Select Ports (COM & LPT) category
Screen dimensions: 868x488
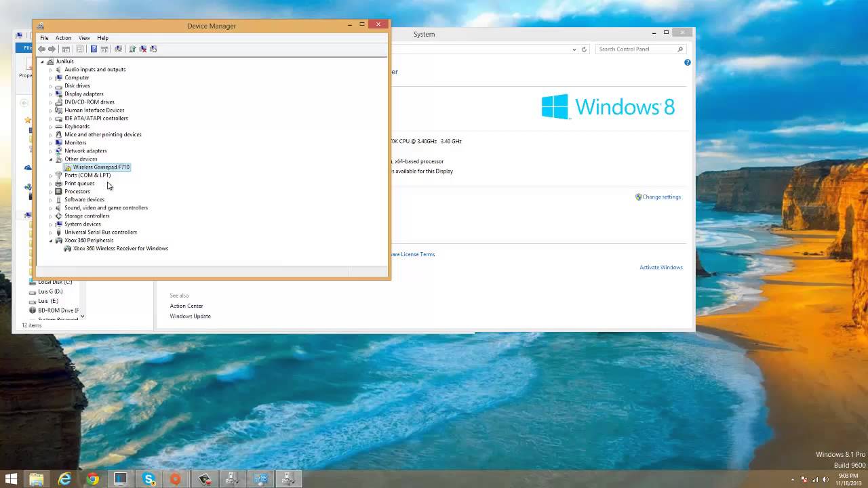tap(87, 175)
